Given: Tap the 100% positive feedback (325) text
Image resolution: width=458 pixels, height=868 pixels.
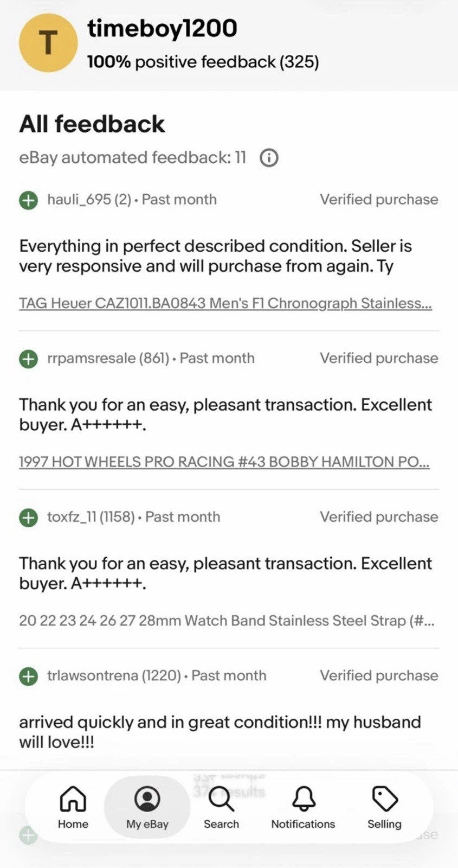Looking at the screenshot, I should click(203, 62).
